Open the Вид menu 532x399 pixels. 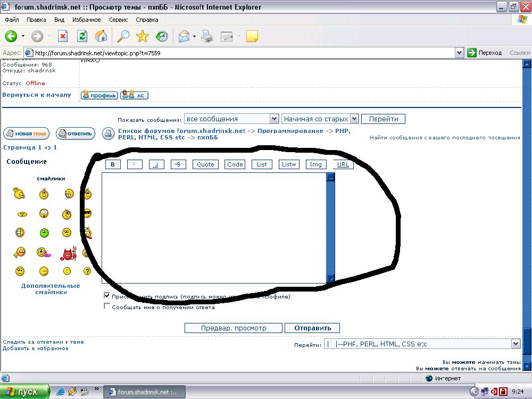59,20
